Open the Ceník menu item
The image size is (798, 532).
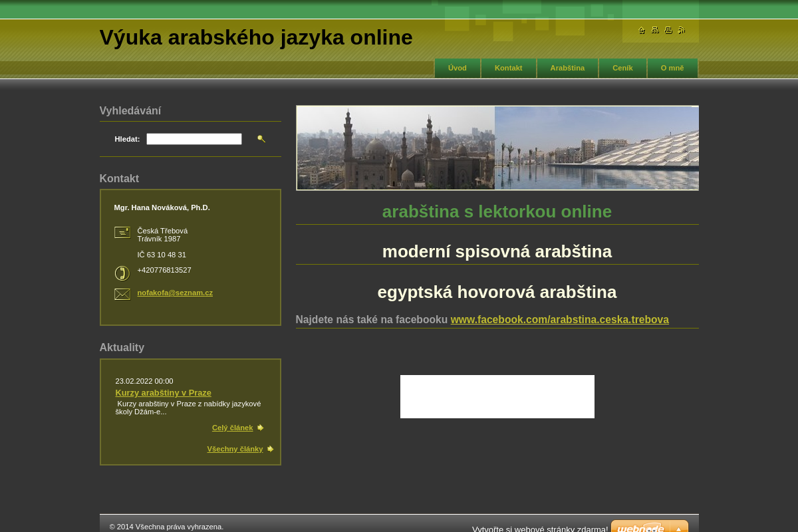pos(622,68)
